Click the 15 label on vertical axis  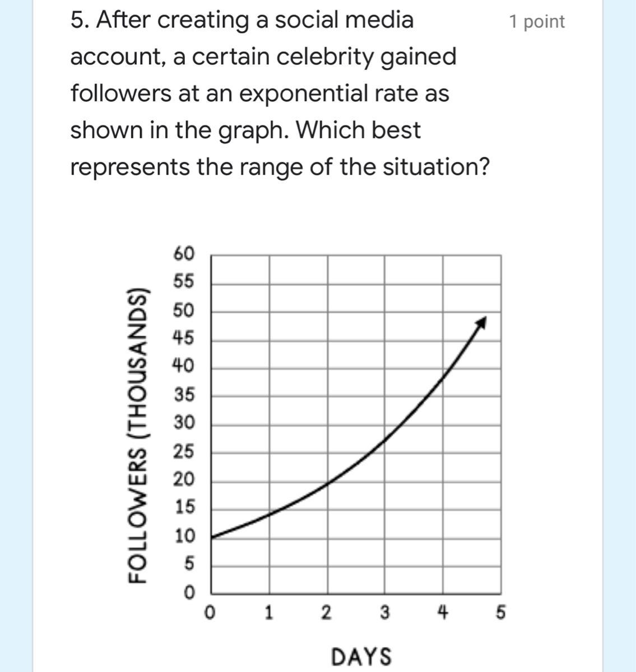pyautogui.click(x=184, y=507)
